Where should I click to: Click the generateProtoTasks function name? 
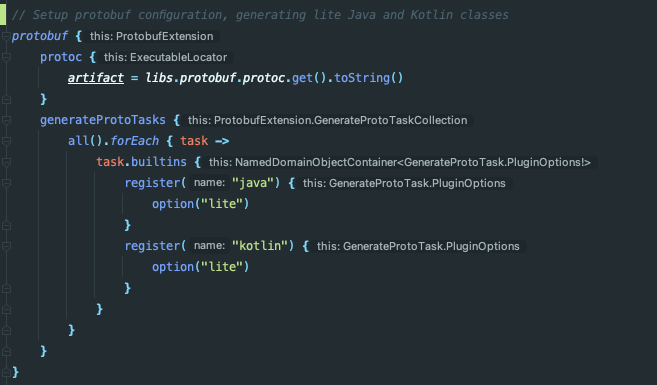103,120
